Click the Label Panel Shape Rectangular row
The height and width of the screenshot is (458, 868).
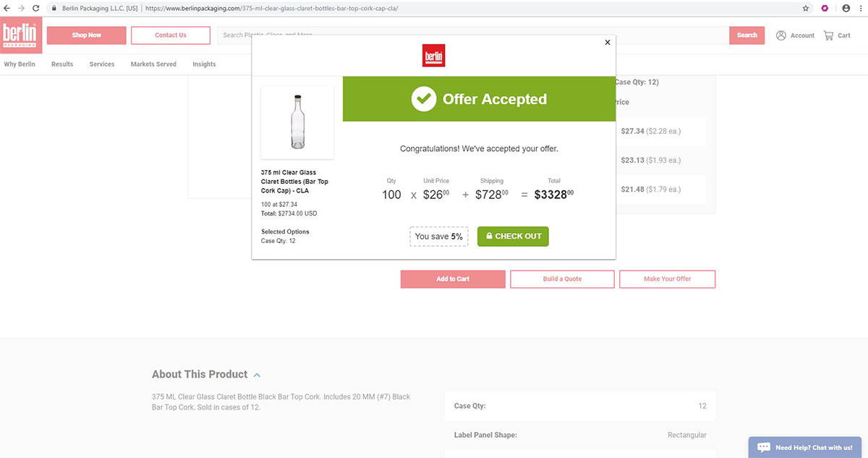coord(580,435)
